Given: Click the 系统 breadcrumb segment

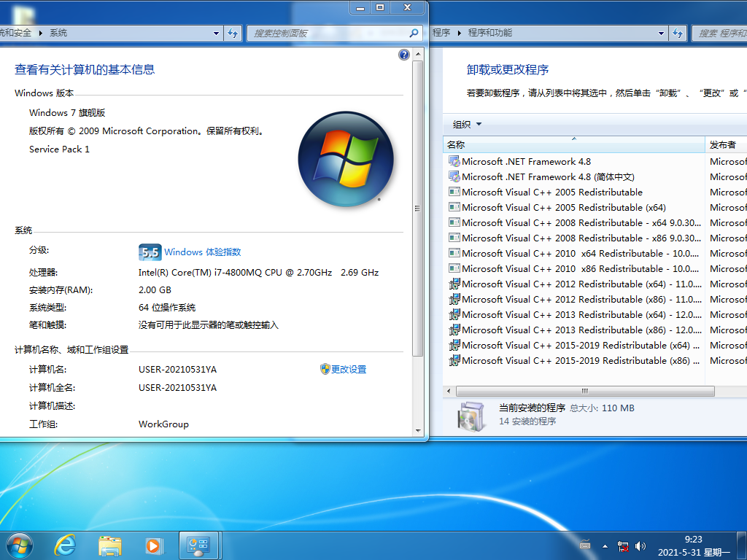Looking at the screenshot, I should (x=58, y=33).
